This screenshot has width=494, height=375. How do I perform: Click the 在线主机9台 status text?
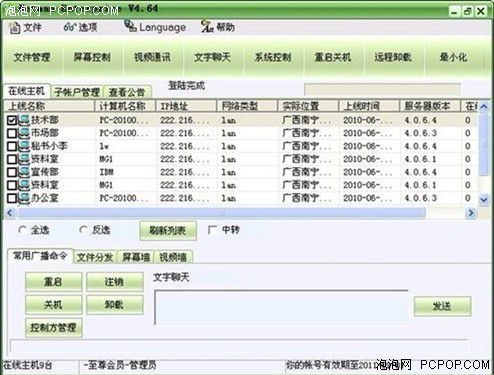[x=28, y=365]
